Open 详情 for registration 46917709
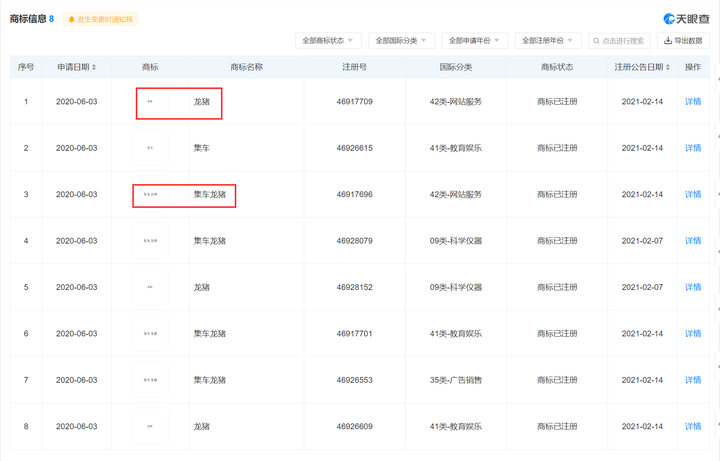This screenshot has height=461, width=720. pyautogui.click(x=693, y=101)
